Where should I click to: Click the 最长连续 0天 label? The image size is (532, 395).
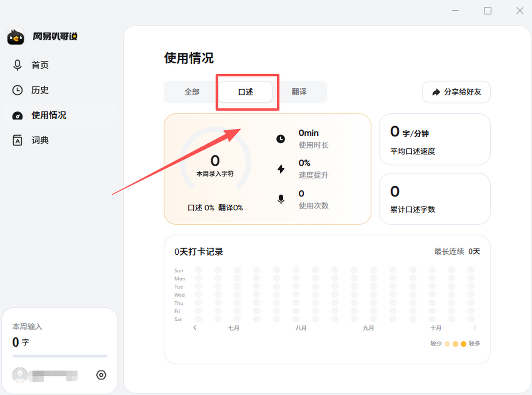pyautogui.click(x=457, y=252)
